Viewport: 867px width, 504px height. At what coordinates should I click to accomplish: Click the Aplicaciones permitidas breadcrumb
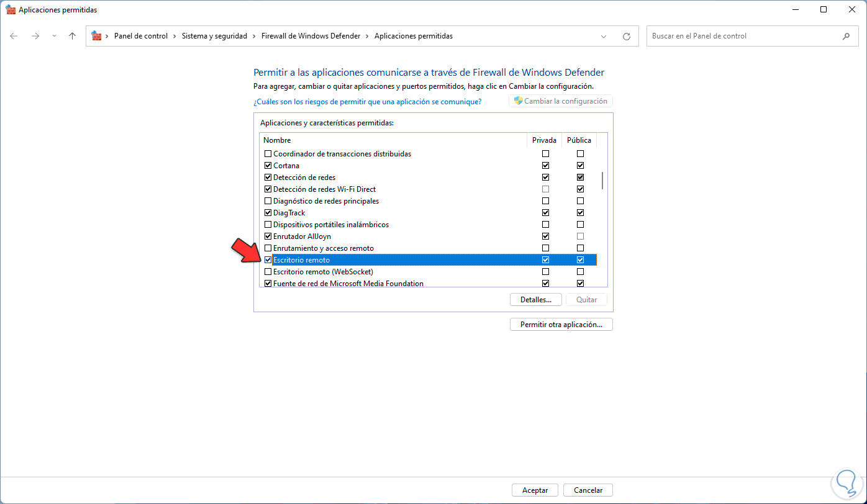[413, 36]
